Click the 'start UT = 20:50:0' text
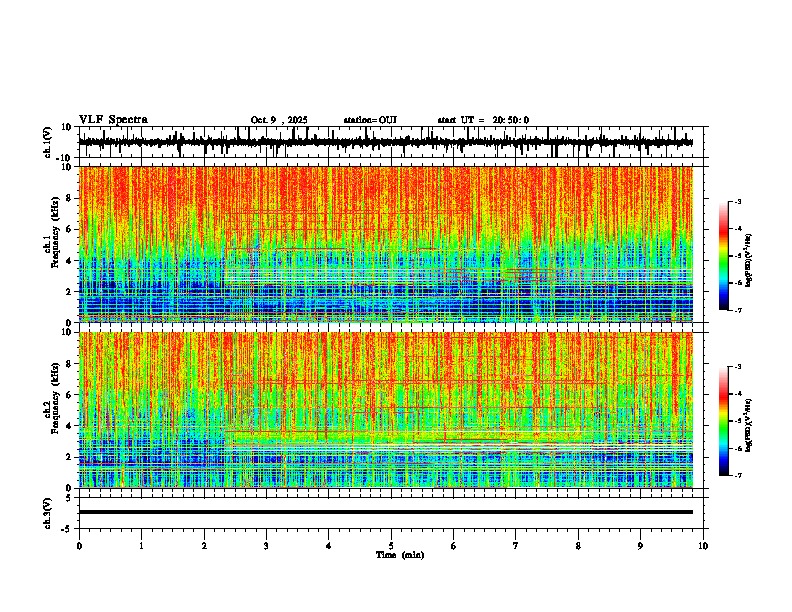The height and width of the screenshot is (612, 792). [483, 120]
